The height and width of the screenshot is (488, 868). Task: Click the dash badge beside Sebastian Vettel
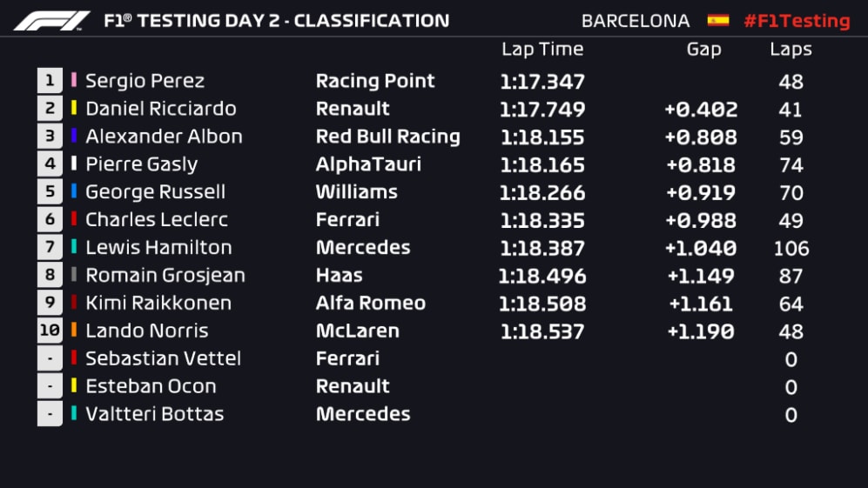point(50,358)
